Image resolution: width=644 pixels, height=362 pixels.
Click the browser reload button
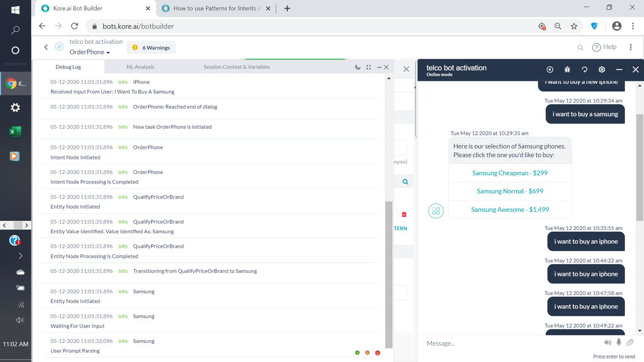pyautogui.click(x=74, y=26)
